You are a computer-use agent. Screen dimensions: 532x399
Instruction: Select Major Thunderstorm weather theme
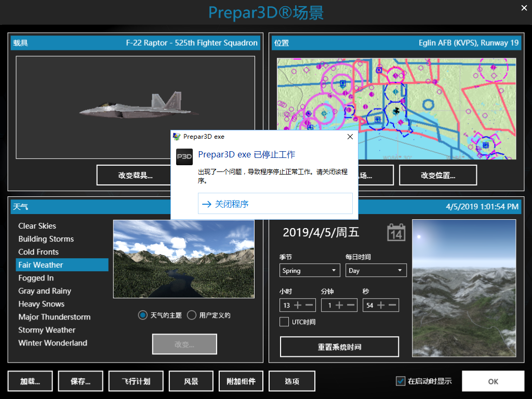(62, 317)
